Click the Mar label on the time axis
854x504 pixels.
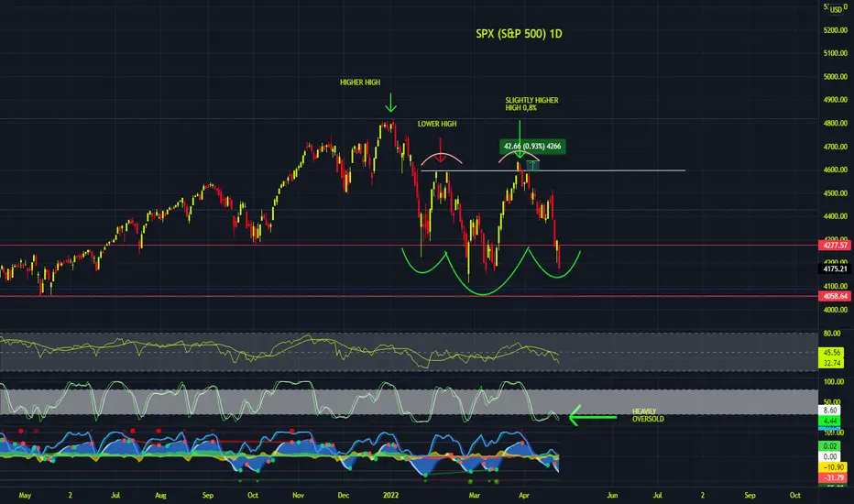(475, 495)
